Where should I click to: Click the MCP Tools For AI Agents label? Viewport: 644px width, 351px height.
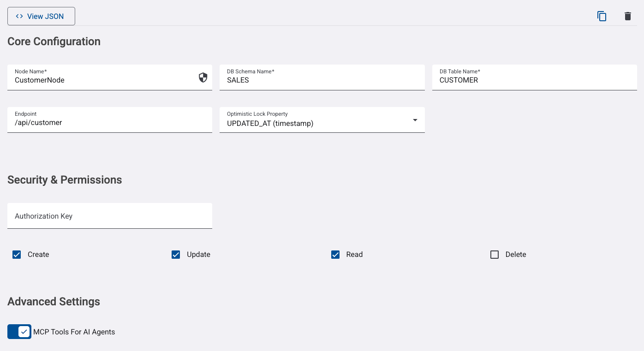coord(74,332)
